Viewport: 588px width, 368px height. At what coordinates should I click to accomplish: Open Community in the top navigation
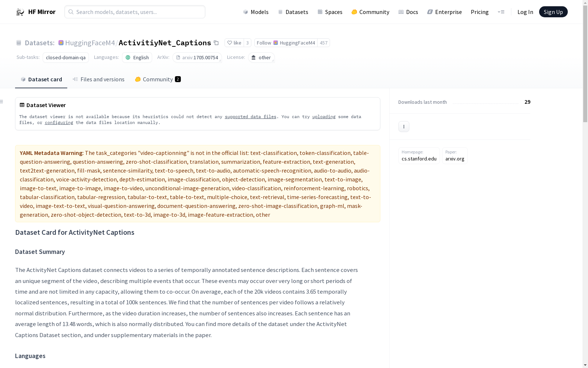point(370,12)
